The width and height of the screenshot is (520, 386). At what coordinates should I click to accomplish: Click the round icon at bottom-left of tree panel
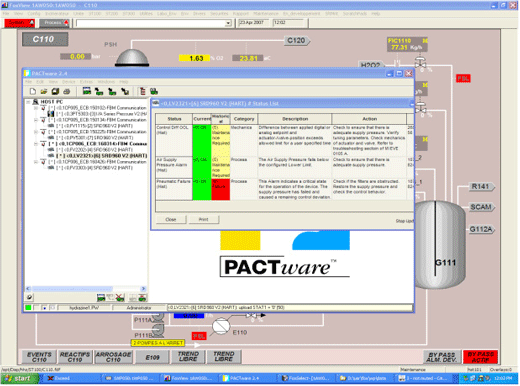(x=30, y=297)
